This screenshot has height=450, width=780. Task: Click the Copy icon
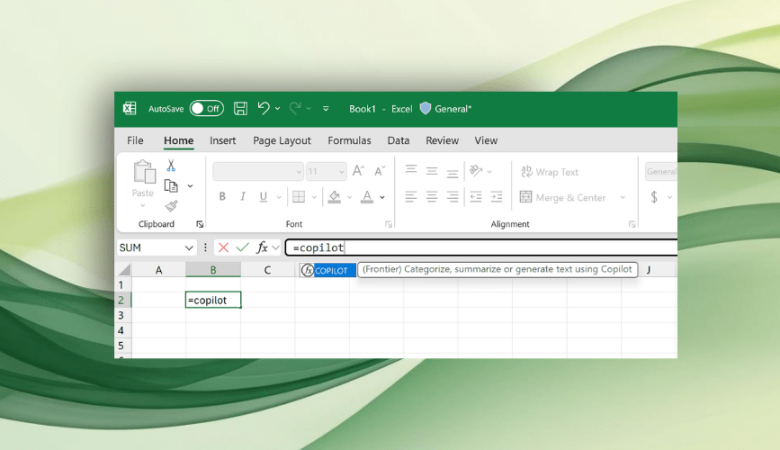pos(171,186)
